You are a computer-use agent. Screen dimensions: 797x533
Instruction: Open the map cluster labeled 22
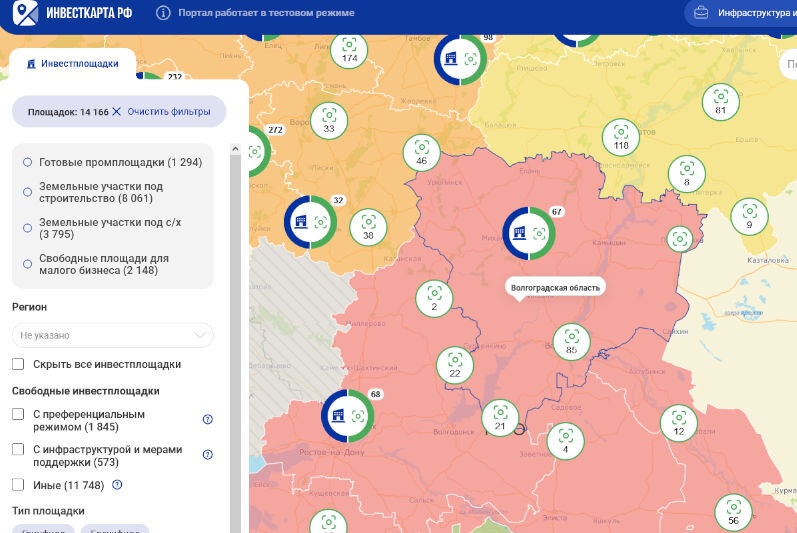(455, 365)
